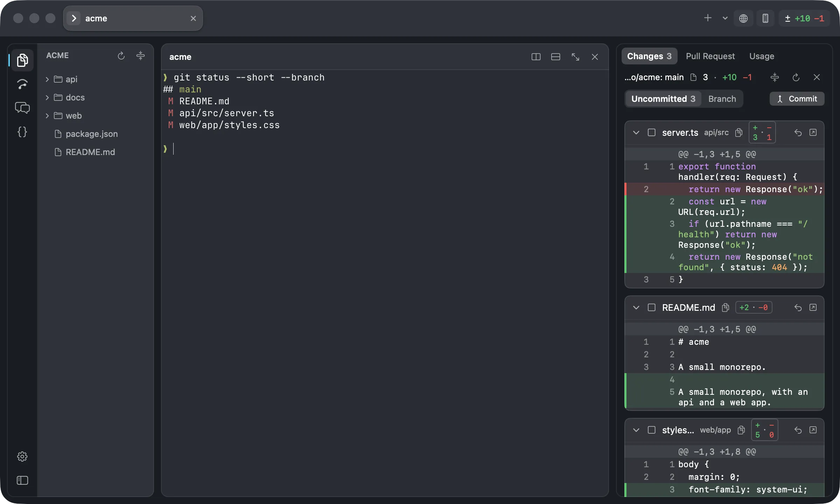Switch to the Usage tab

tap(762, 56)
